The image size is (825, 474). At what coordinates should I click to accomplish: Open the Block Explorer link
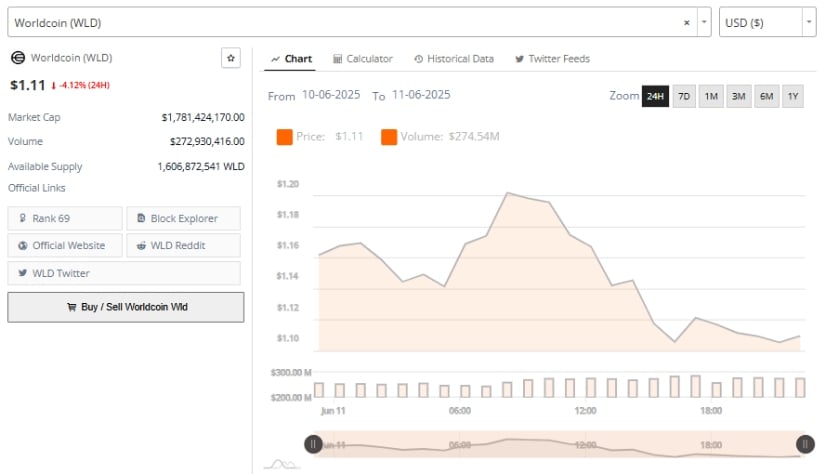pyautogui.click(x=184, y=218)
